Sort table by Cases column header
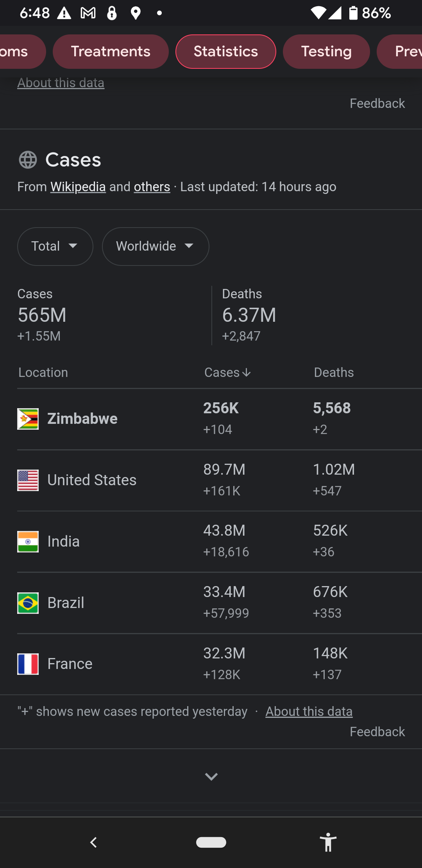Viewport: 422px width, 868px height. [x=227, y=373]
